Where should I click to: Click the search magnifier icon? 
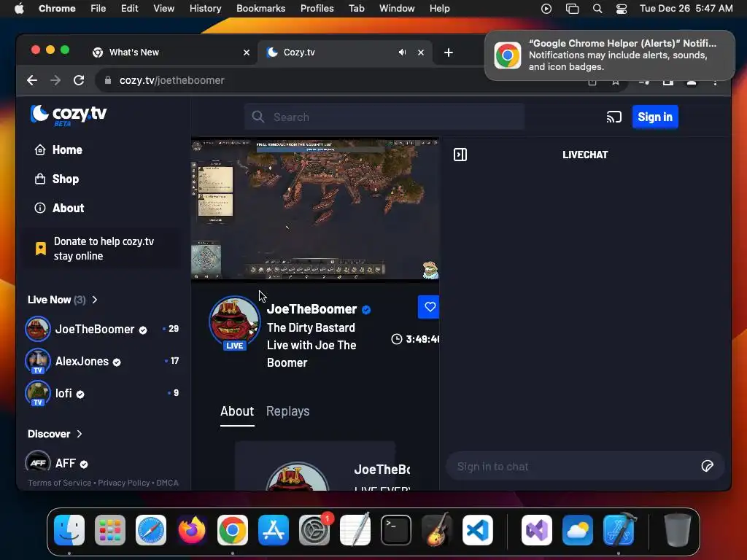coord(258,117)
